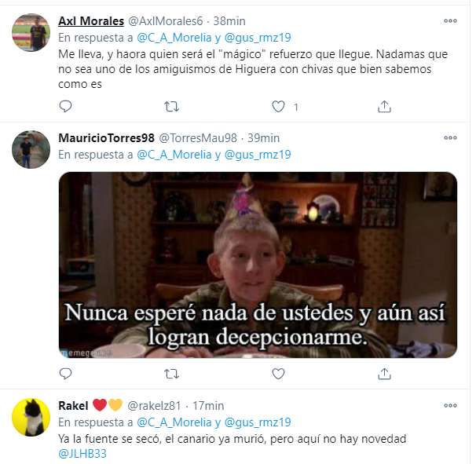Reply to Axl Morales' tweet
476x464 pixels.
click(65, 107)
